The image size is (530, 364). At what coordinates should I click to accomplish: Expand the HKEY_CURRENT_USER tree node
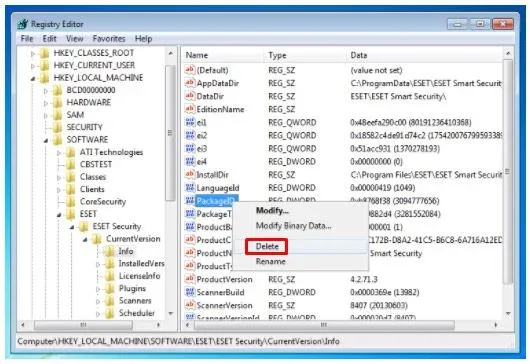(33, 66)
